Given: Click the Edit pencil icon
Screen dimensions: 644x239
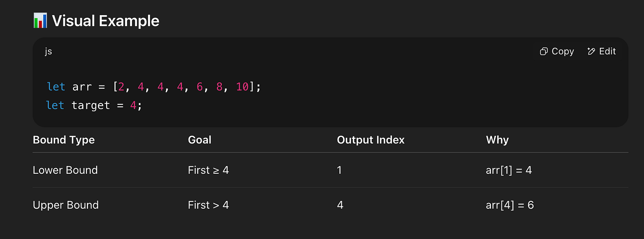Looking at the screenshot, I should 592,51.
